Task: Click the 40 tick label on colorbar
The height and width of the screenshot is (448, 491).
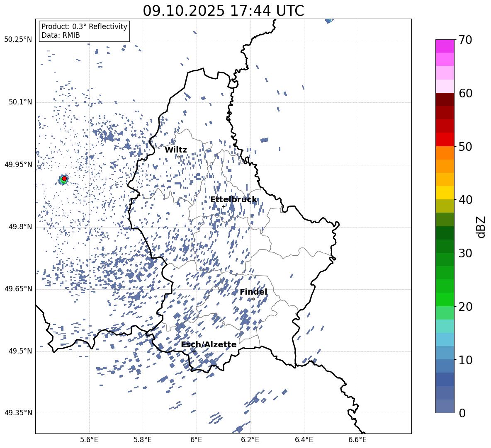Action: [x=465, y=200]
